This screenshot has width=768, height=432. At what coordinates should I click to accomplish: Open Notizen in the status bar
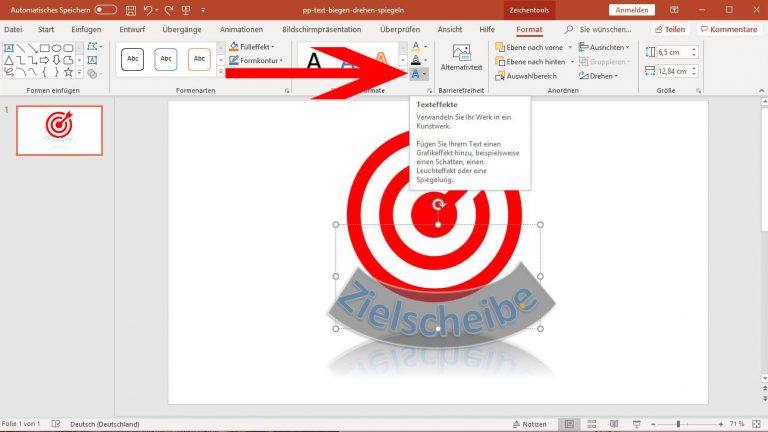click(528, 424)
